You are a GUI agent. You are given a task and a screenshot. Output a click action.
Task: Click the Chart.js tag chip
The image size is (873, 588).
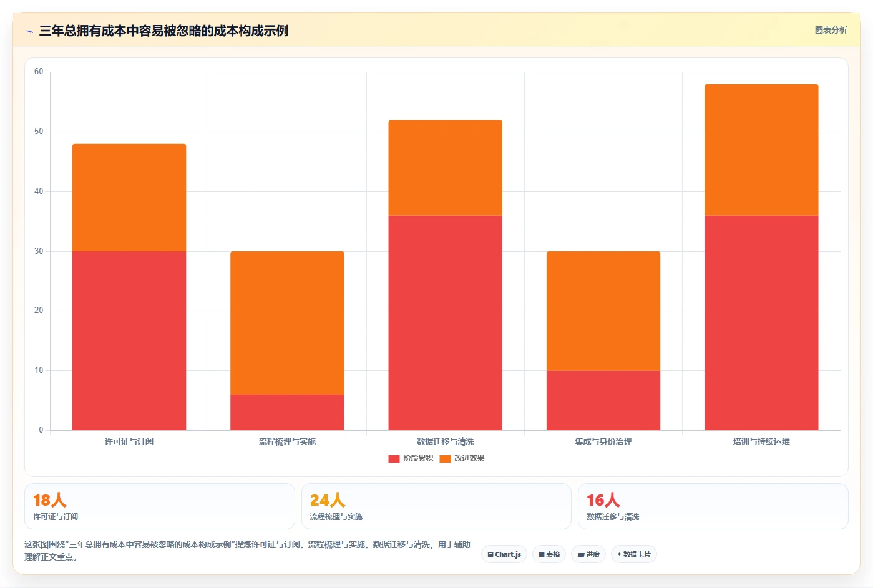point(504,554)
